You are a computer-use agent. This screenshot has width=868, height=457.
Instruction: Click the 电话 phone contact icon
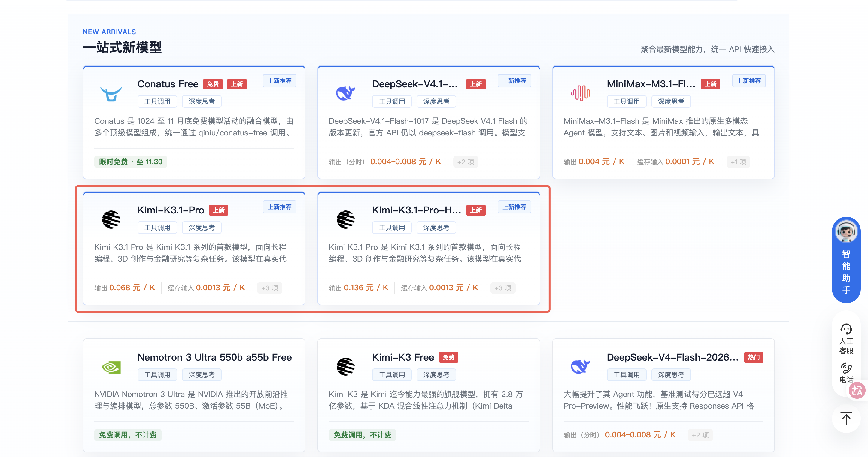click(846, 368)
